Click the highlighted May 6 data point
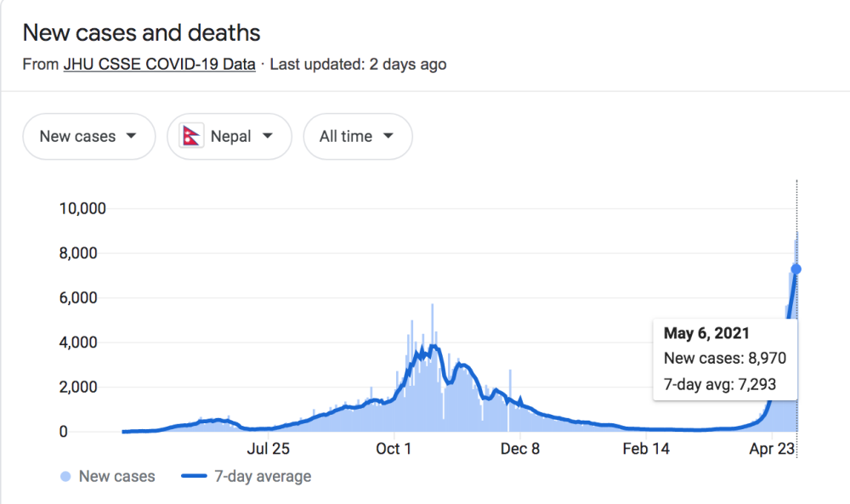 pos(796,269)
